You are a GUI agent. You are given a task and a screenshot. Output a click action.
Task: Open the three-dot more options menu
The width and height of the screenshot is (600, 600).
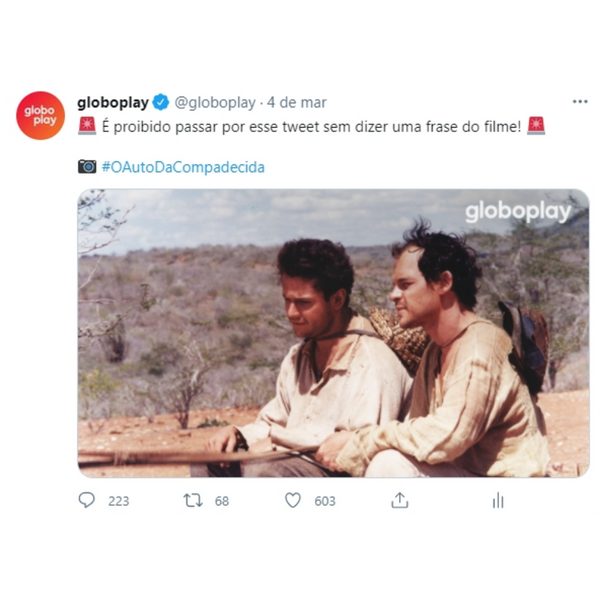580,102
